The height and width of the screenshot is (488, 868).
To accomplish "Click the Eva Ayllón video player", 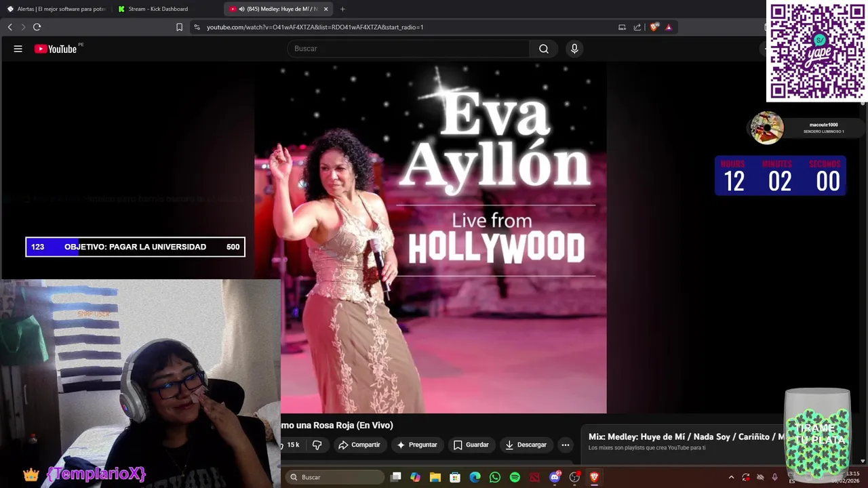I will coord(431,237).
